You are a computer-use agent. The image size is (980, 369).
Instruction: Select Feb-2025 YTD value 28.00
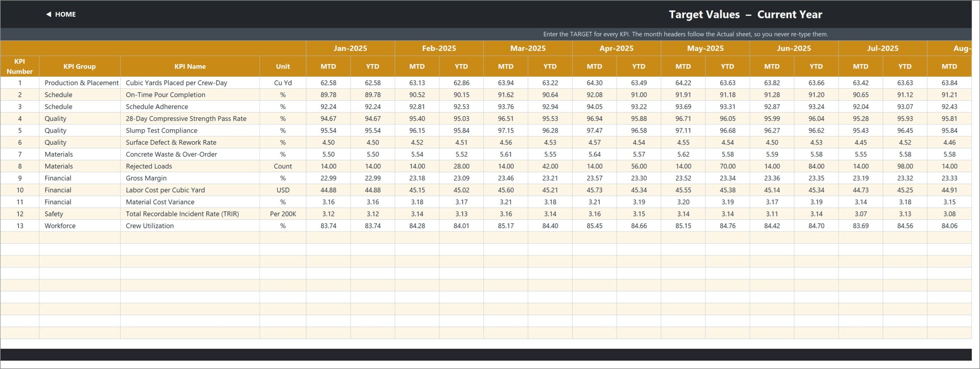[461, 166]
